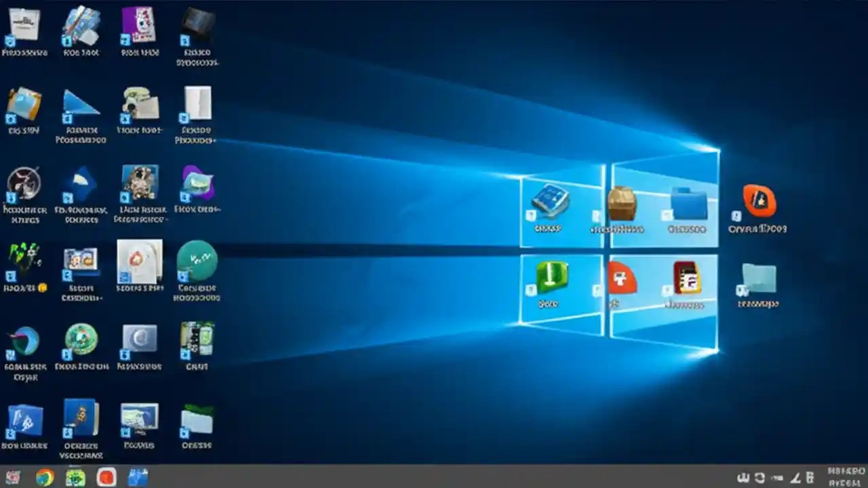The image size is (868, 488).
Task: Open the blue paper-plane shortcut
Action: point(80,102)
